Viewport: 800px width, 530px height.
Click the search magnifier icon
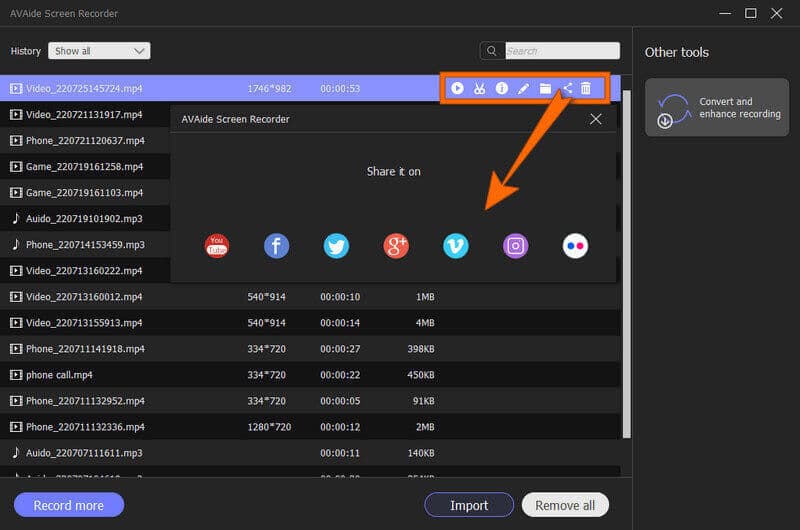492,51
